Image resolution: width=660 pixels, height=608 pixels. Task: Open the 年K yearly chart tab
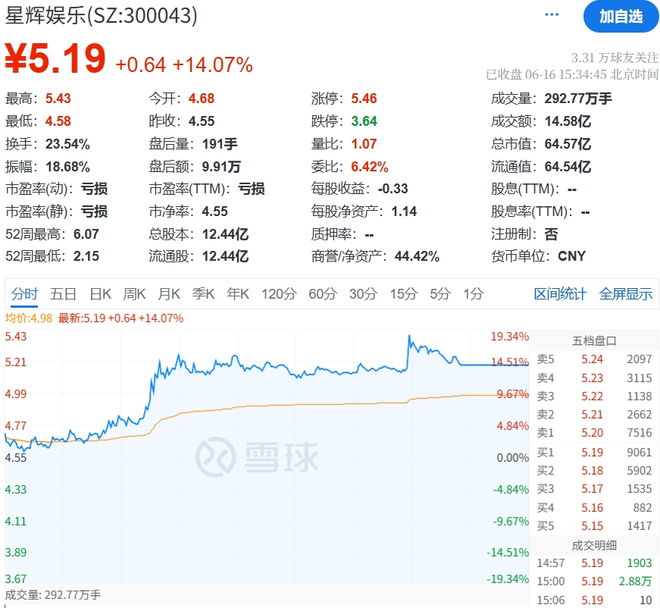[x=238, y=293]
